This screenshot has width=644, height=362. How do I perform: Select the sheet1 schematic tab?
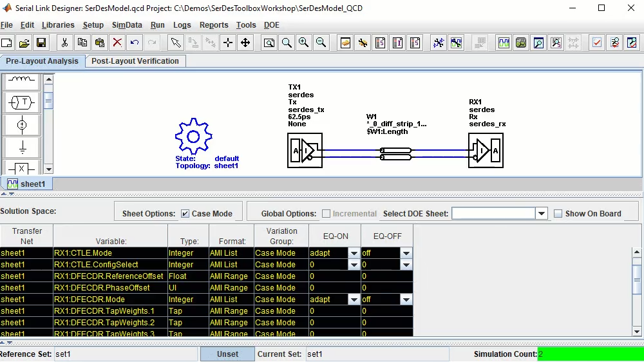point(26,184)
